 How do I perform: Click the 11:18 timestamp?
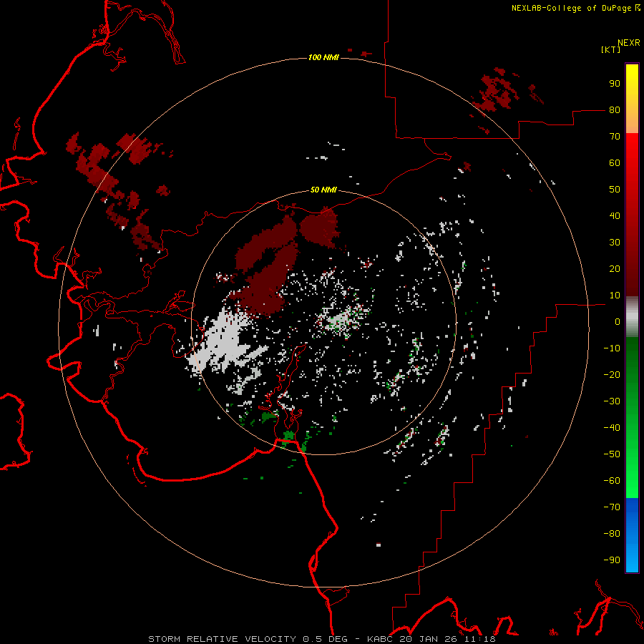pyautogui.click(x=481, y=639)
